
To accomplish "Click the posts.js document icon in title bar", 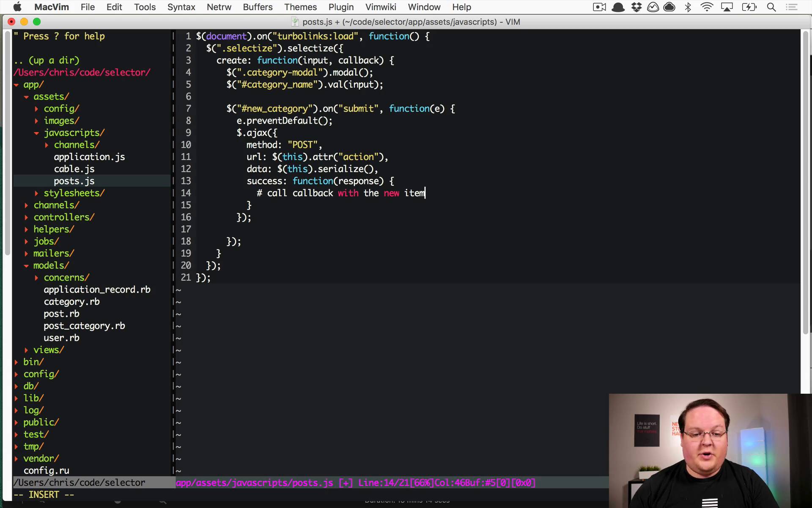I will click(x=295, y=22).
